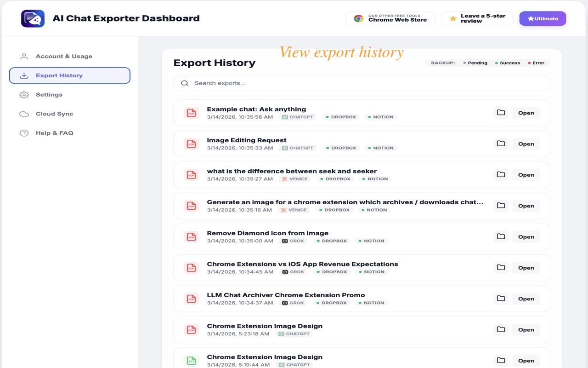Open the Generate an image export
Image resolution: width=588 pixels, height=368 pixels.
click(x=526, y=206)
